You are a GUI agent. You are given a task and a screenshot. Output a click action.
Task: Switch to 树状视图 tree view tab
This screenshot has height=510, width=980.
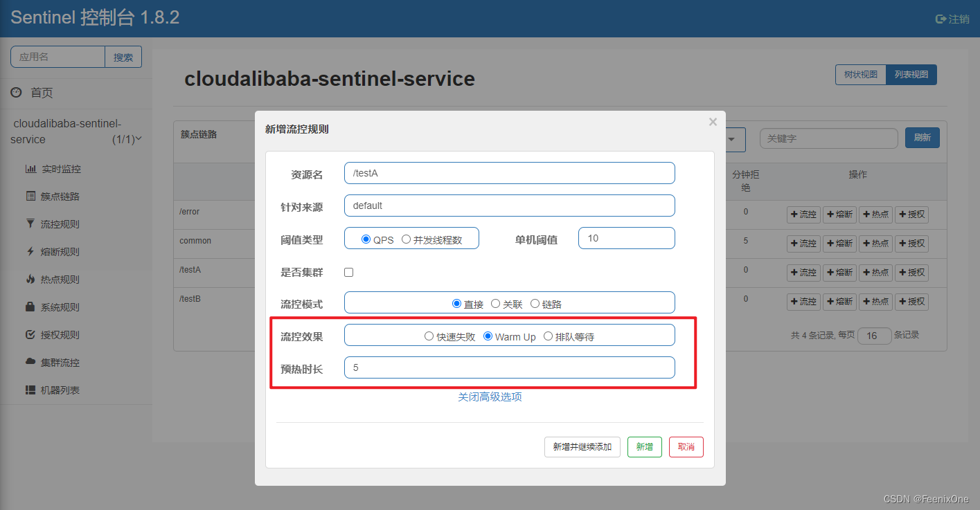[x=860, y=75]
